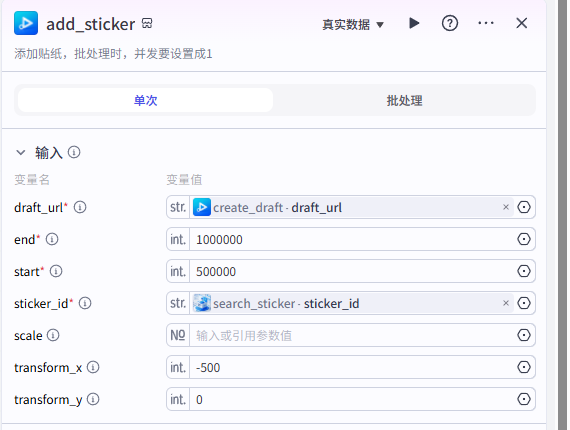Click the add_sticker node plugin icon

[26, 23]
